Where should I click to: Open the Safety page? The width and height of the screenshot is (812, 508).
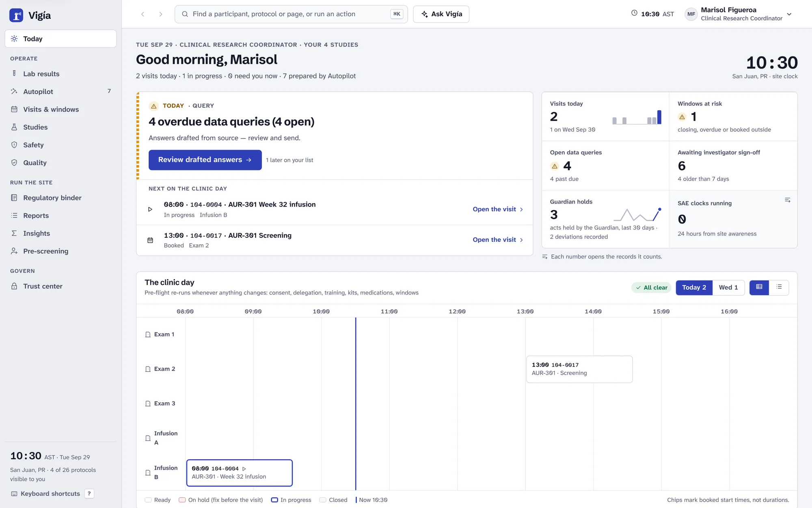(x=60, y=145)
